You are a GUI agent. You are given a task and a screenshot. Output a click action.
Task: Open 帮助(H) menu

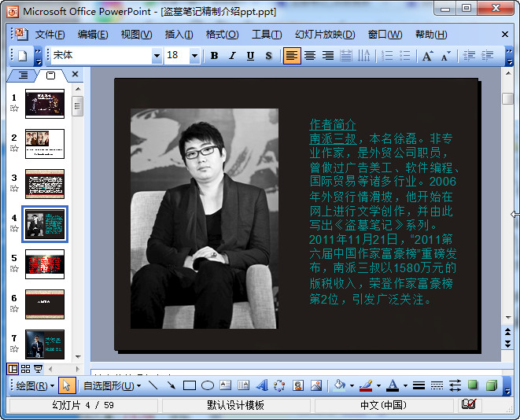pyautogui.click(x=431, y=35)
